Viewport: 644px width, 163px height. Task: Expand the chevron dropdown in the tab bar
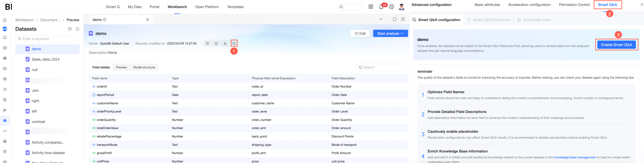381,19
